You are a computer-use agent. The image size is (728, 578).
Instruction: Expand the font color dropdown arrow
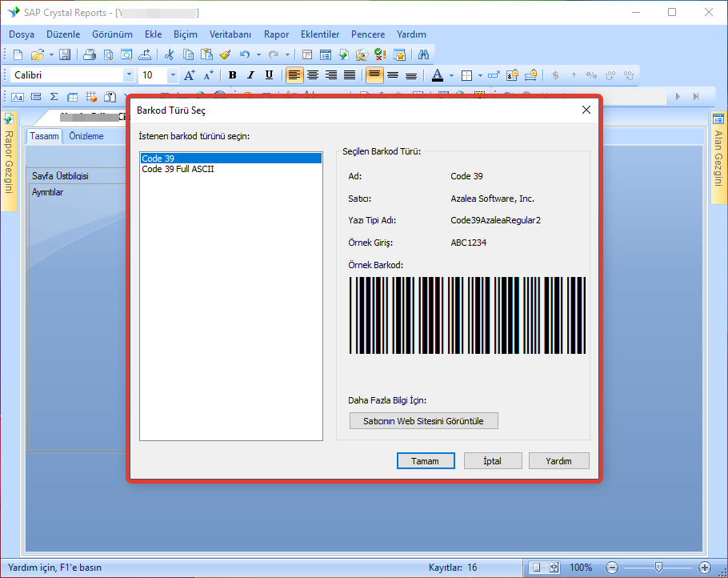[x=451, y=75]
